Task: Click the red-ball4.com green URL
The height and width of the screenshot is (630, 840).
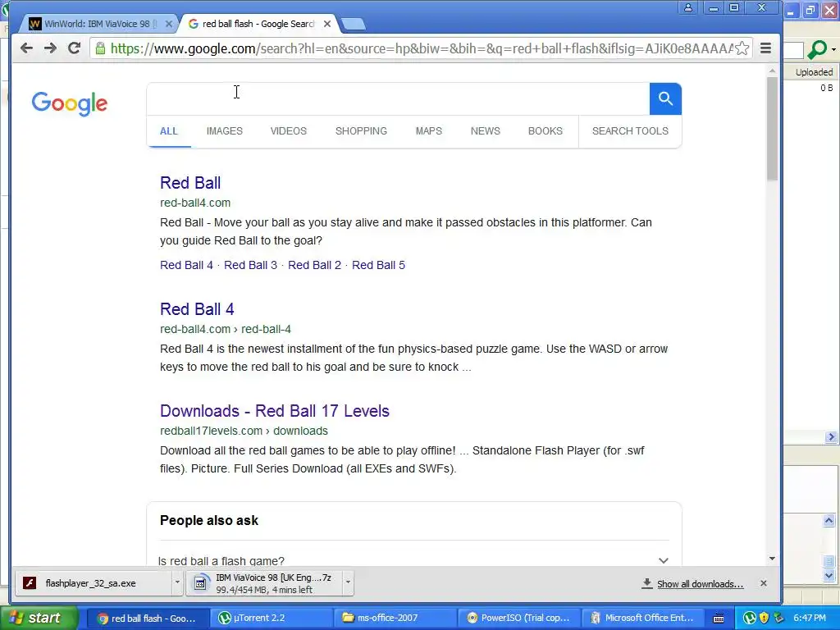Action: coord(195,203)
